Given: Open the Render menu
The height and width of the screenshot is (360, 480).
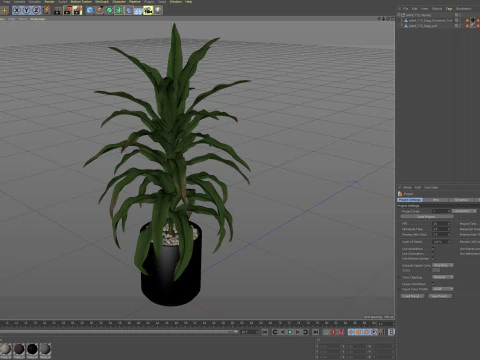Looking at the screenshot, I should [49, 2].
